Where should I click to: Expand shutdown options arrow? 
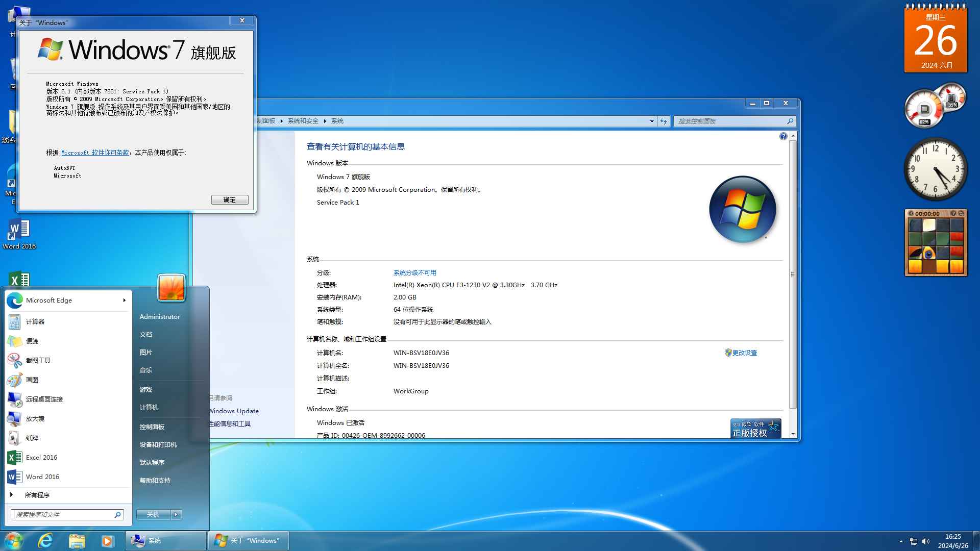176,514
